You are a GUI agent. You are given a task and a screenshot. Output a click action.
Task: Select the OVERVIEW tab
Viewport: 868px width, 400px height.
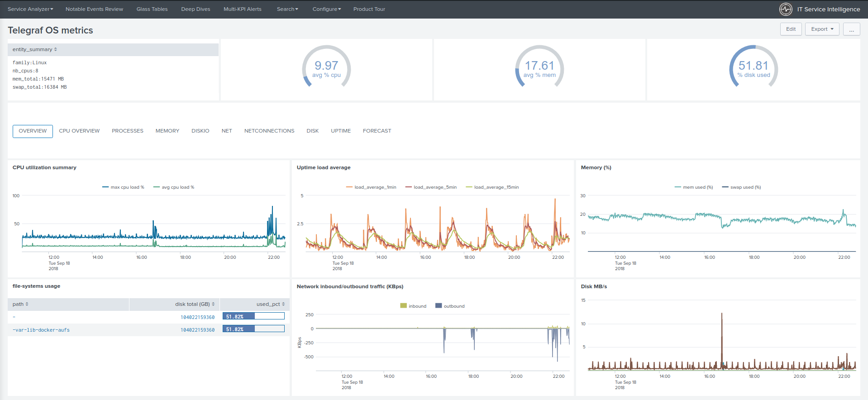click(33, 131)
